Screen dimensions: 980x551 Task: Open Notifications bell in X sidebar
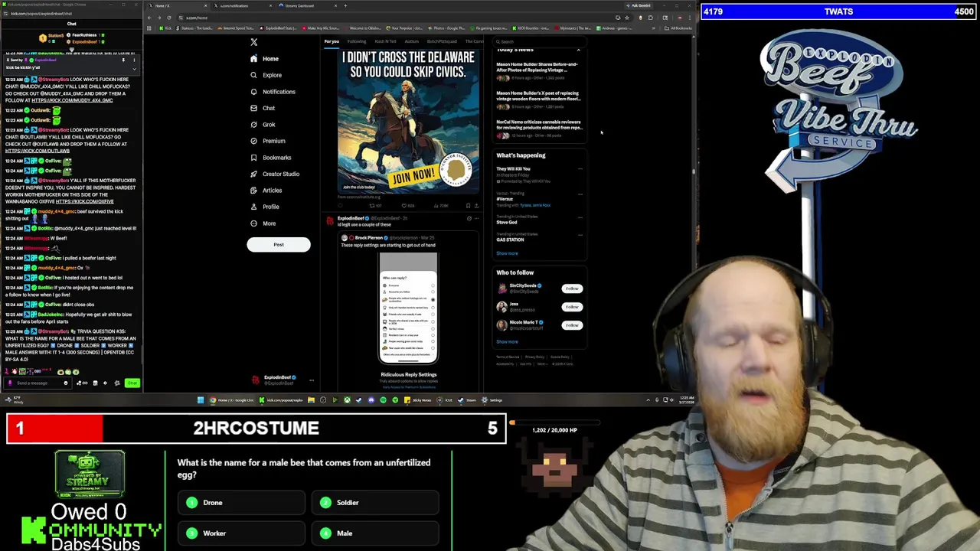click(272, 92)
